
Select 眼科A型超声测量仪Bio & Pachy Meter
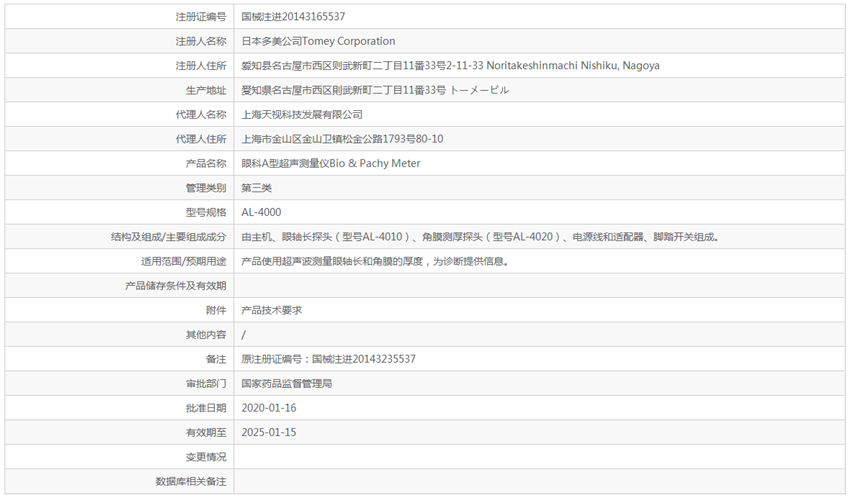[331, 163]
